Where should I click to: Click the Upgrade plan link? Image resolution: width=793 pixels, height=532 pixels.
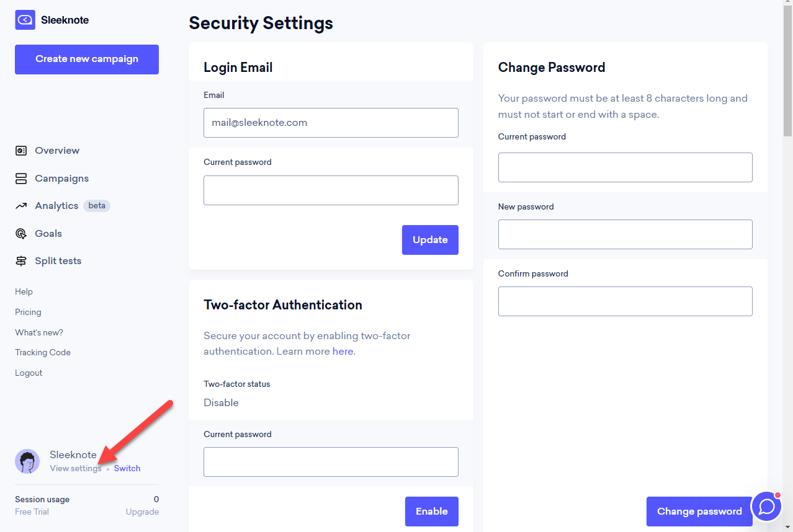click(142, 512)
